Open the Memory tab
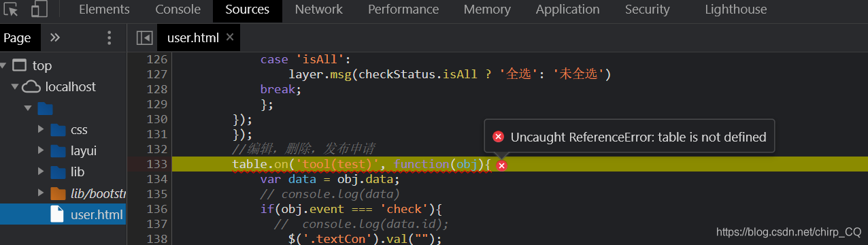 pos(487,10)
